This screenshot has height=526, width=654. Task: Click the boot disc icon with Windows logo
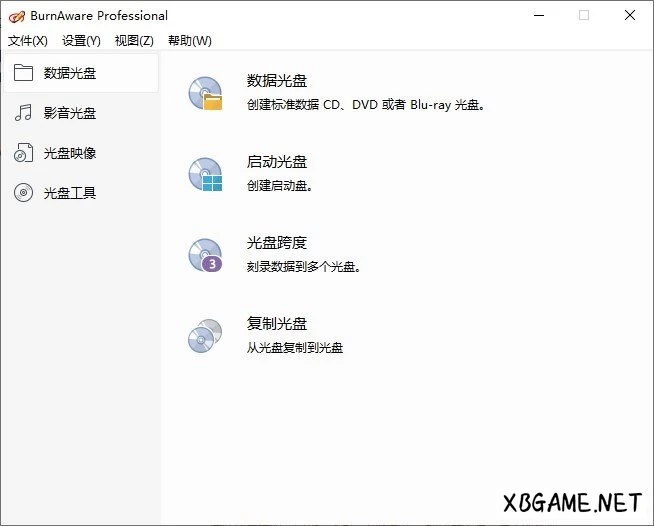pyautogui.click(x=205, y=174)
